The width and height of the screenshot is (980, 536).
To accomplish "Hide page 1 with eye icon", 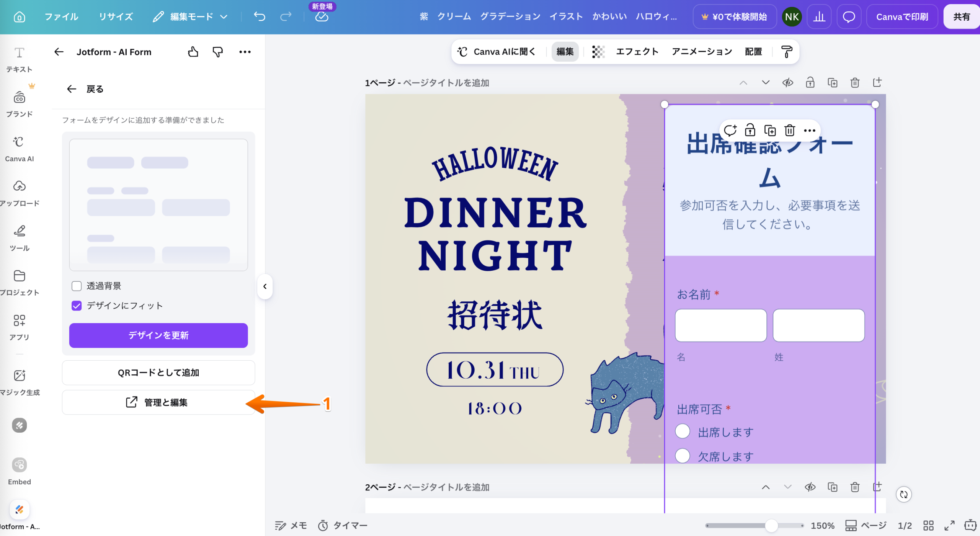I will [x=787, y=83].
